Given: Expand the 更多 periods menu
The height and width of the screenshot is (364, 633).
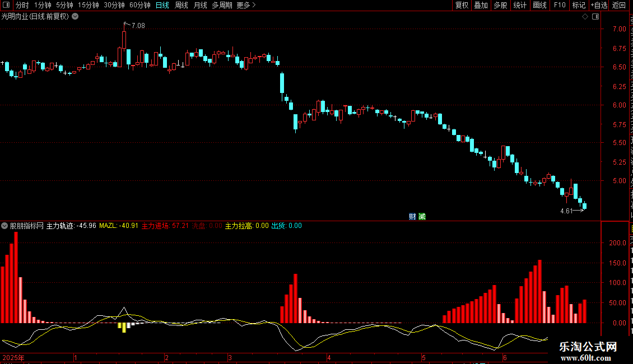Looking at the screenshot, I should pos(246,5).
